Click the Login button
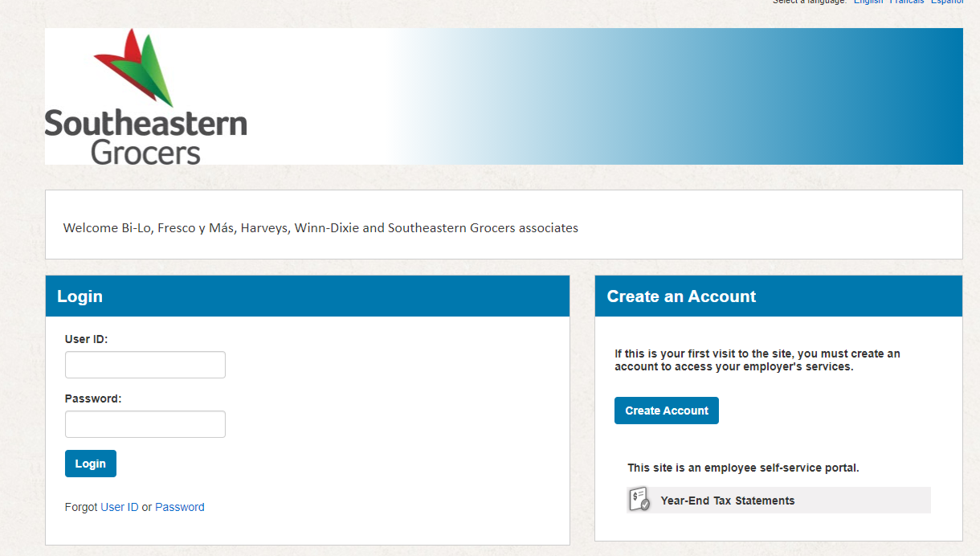980x556 pixels. click(x=90, y=463)
